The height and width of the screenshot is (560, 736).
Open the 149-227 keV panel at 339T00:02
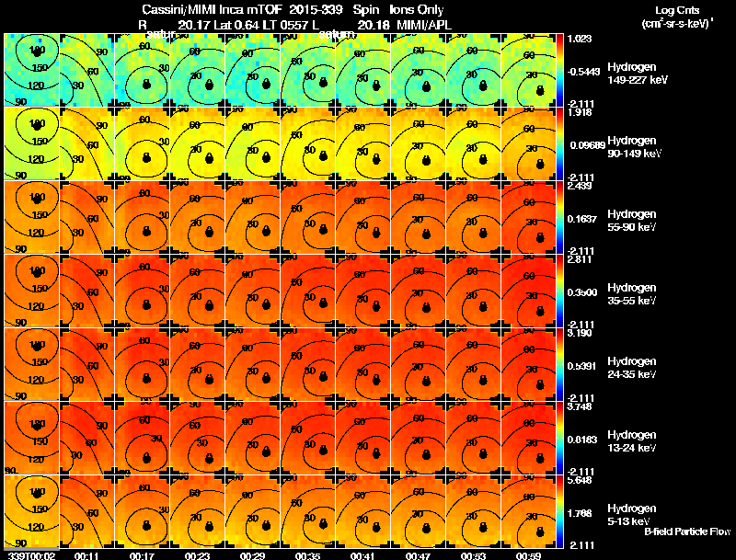(x=31, y=70)
